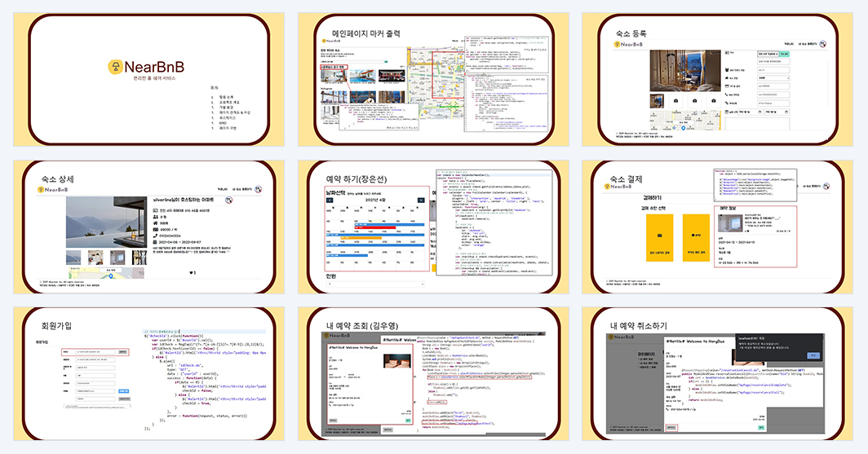
Task: Click the bedroom photo on 숙소 등록 slide
Action: pyautogui.click(x=685, y=71)
